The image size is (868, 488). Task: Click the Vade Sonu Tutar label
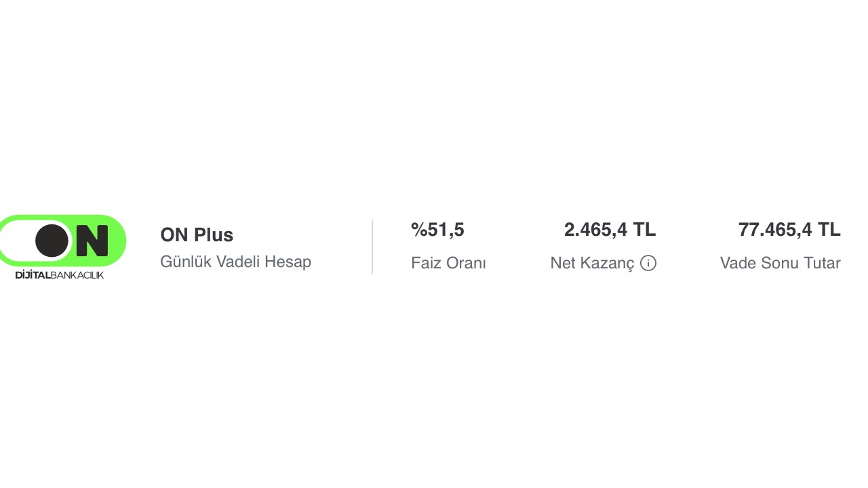click(x=781, y=263)
